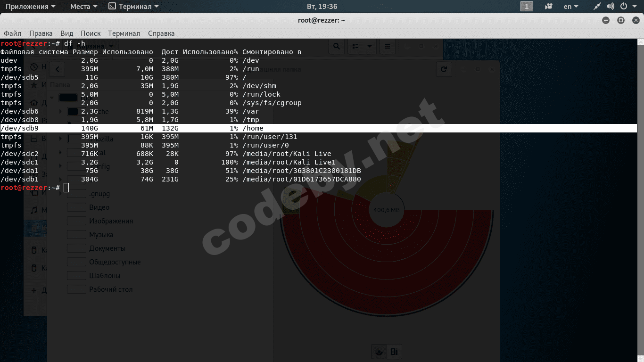
Task: Click the screen recorder camera icon
Action: coord(549,7)
